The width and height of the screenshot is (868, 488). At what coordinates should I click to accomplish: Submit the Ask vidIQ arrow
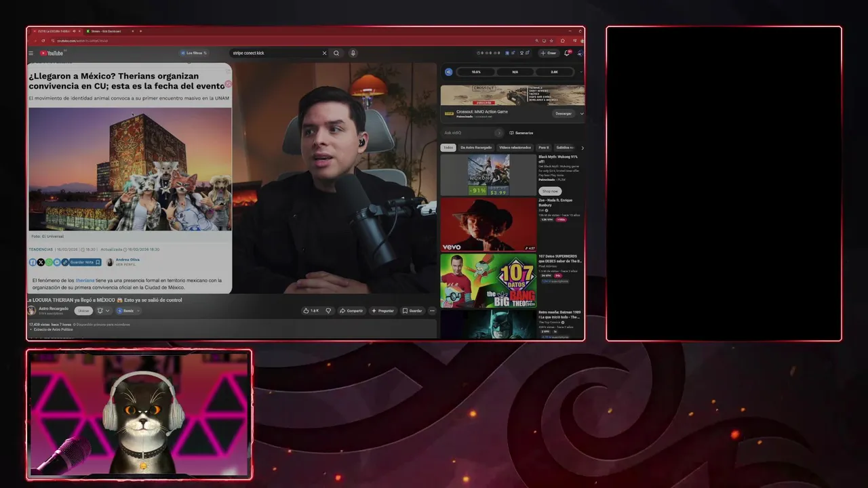coord(498,133)
